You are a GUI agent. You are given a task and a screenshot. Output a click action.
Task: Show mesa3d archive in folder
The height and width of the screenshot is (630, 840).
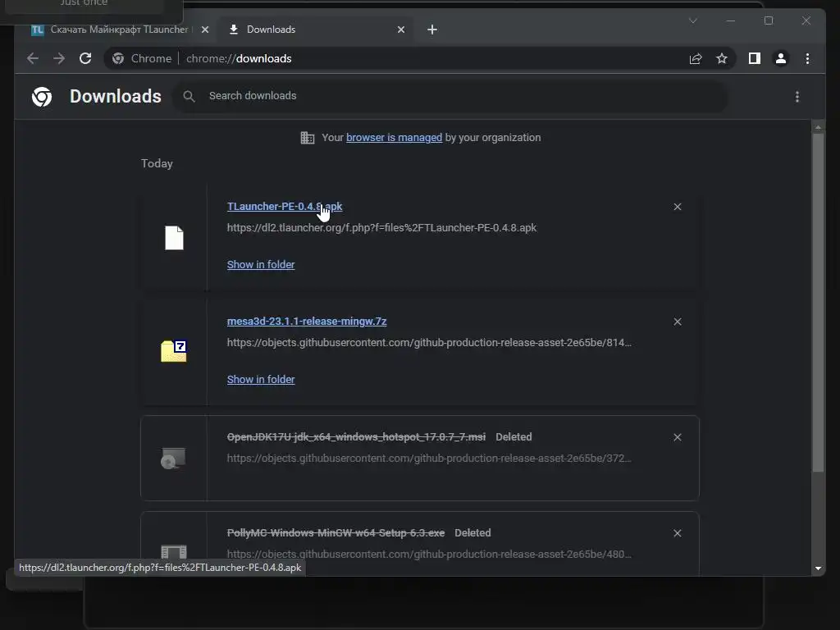[x=261, y=379]
